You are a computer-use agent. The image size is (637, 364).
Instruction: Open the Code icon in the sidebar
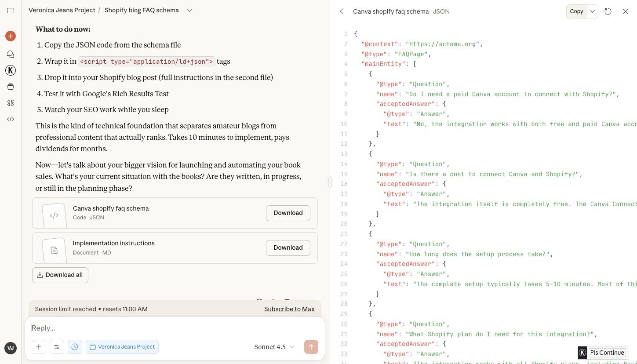(11, 119)
